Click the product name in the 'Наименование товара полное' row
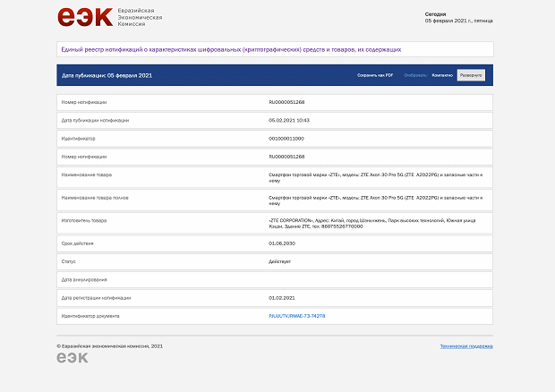555x392 pixels. tap(376, 200)
